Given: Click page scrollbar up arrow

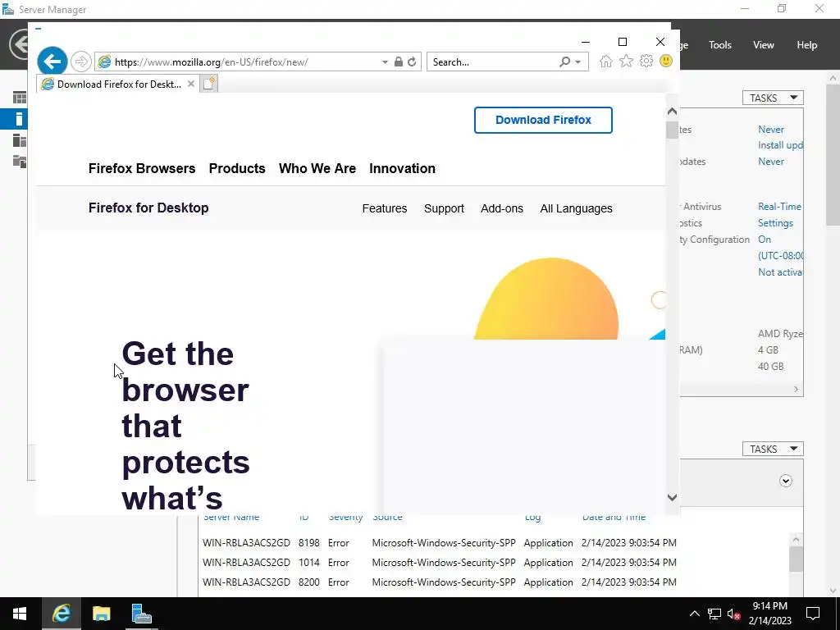Looking at the screenshot, I should (x=673, y=112).
